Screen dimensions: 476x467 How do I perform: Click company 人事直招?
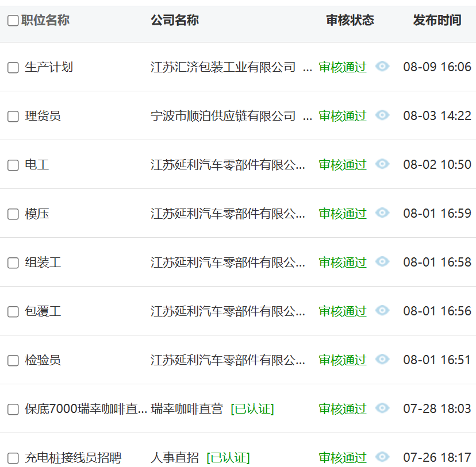[175, 458]
